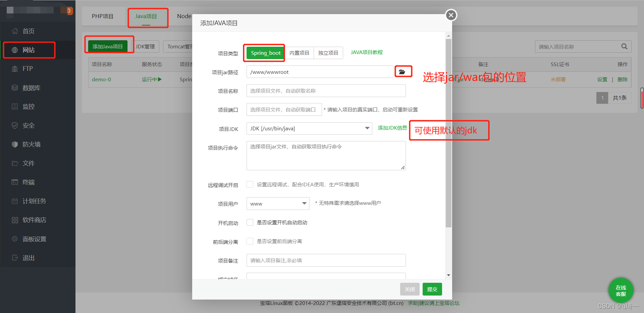This screenshot has width=644, height=313.
Task: Open the demo-0 project link
Action: [x=101, y=80]
